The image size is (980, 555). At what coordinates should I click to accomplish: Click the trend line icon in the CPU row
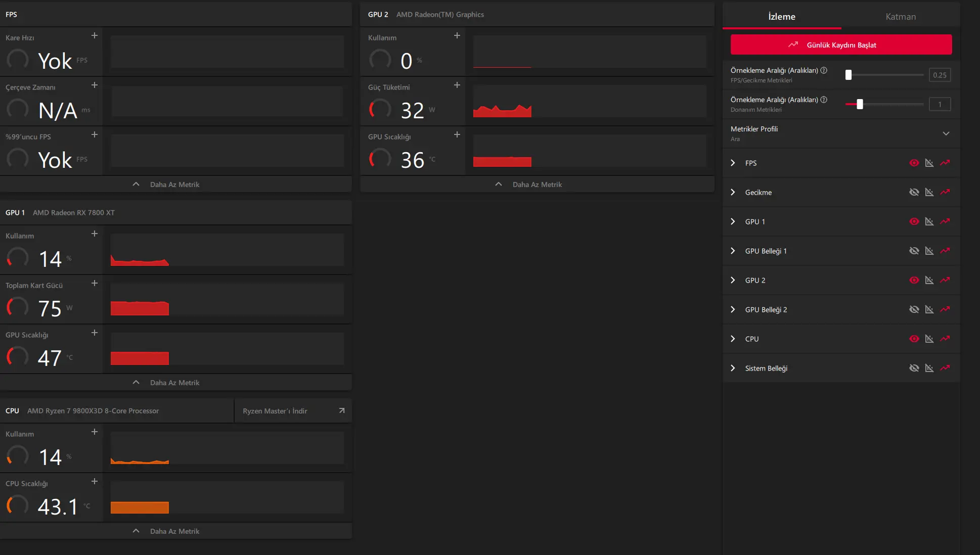pos(945,339)
